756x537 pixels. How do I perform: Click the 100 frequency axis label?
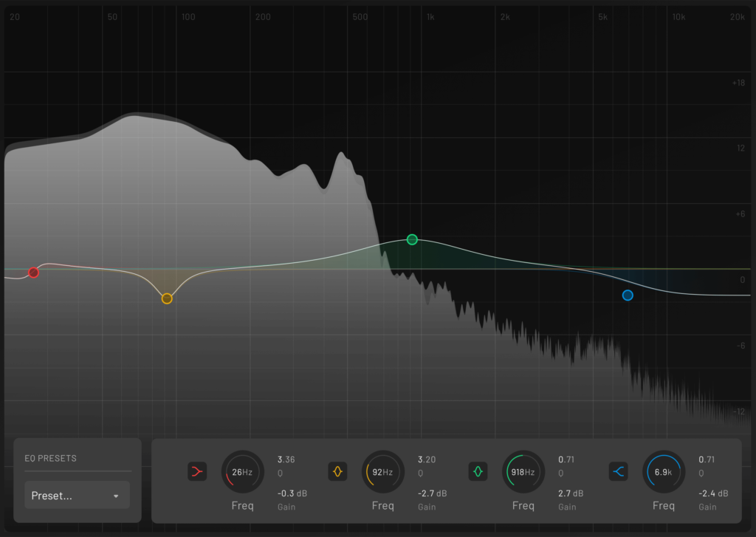188,17
